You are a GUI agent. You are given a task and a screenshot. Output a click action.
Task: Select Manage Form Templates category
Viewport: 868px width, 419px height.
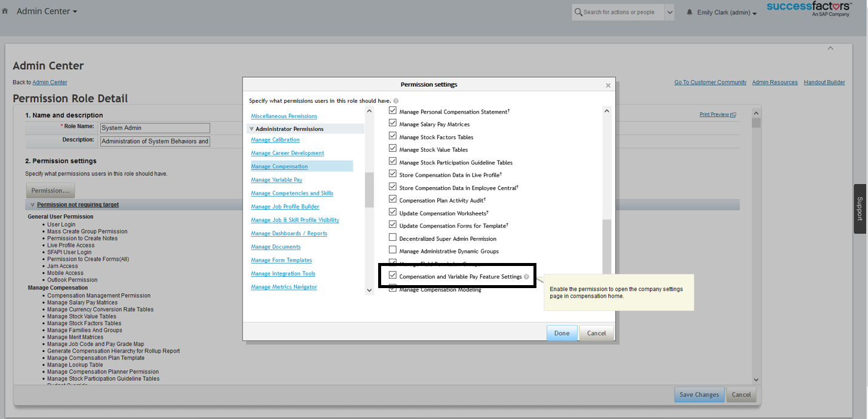[x=281, y=260]
